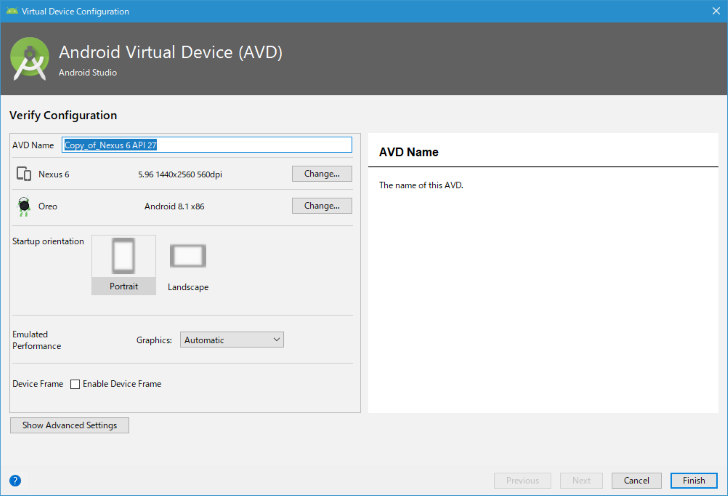The image size is (728, 496).
Task: Click the disabled Next button
Action: tap(581, 481)
